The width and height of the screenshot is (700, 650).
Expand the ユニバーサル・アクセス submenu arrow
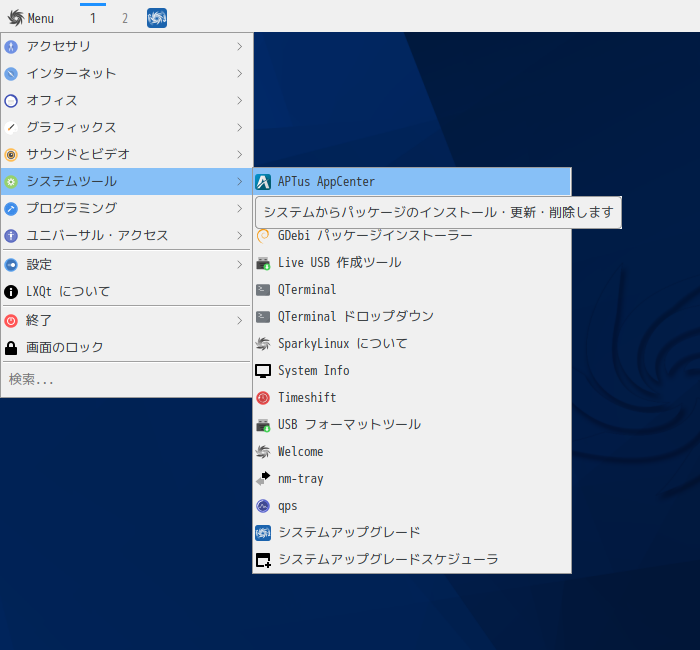(240, 236)
